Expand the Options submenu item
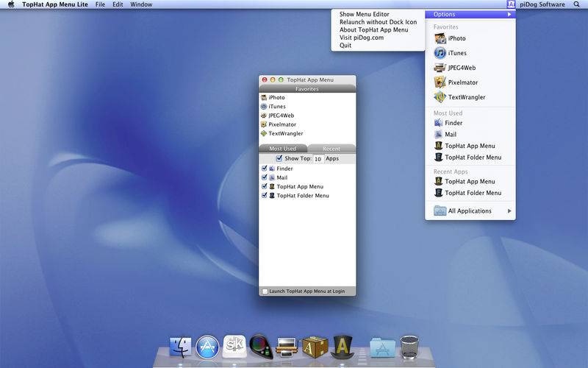This screenshot has width=588, height=368. tap(470, 14)
